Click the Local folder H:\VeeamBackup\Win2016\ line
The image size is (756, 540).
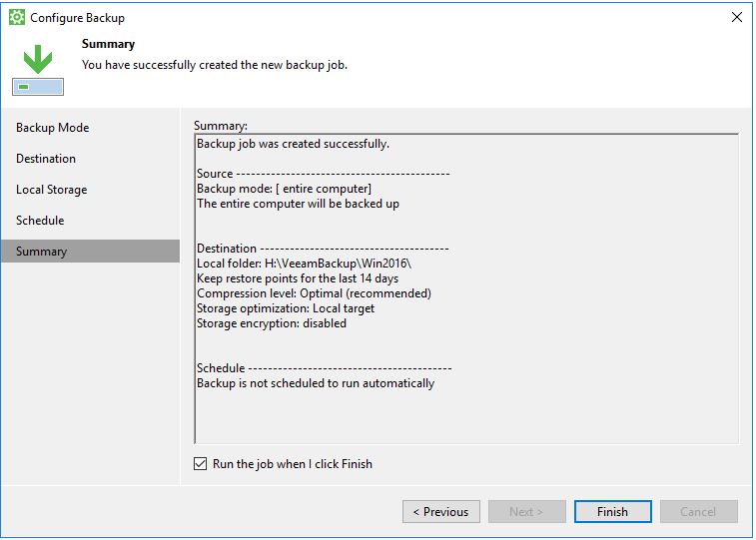point(304,264)
